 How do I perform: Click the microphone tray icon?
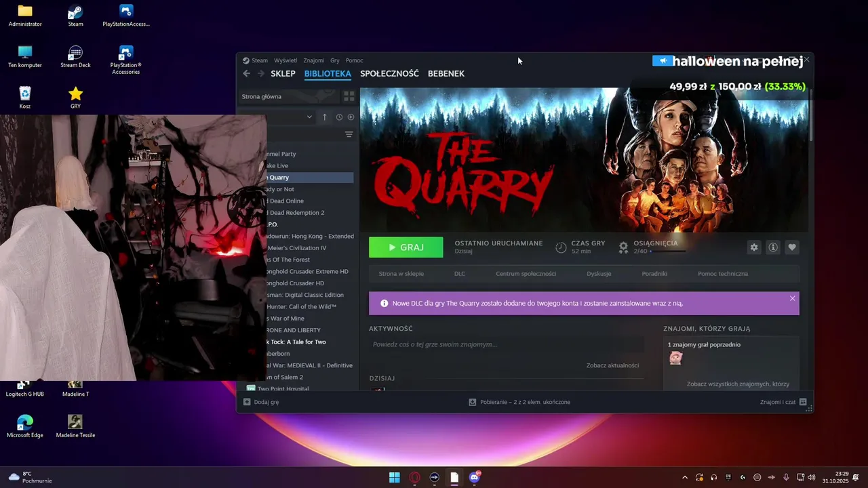786,477
